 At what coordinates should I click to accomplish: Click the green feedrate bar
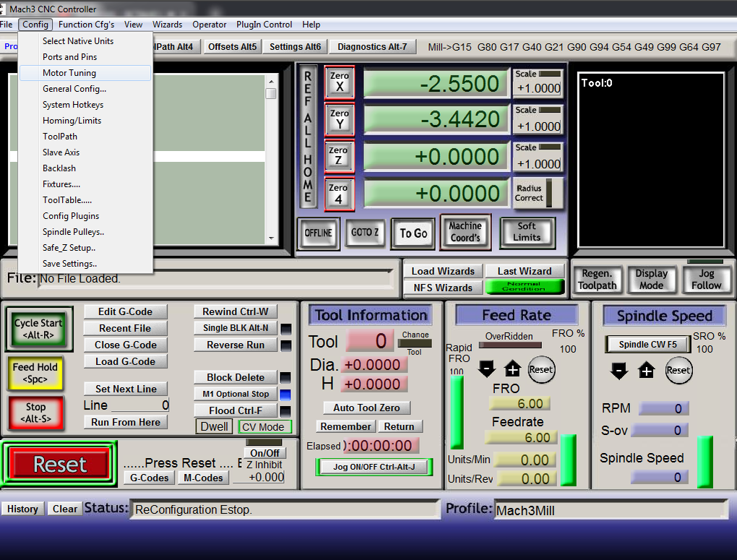coord(568,460)
